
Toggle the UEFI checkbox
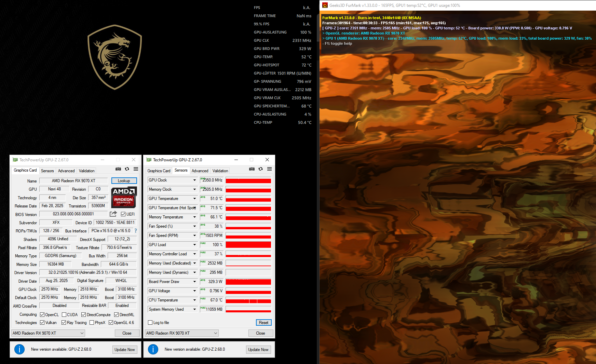coord(123,214)
